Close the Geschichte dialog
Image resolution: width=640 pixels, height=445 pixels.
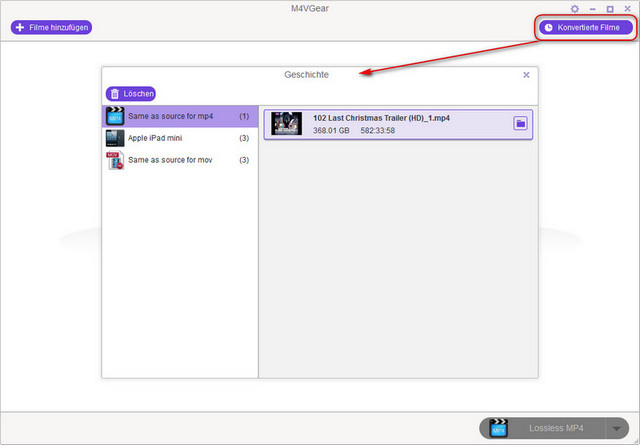[x=526, y=75]
